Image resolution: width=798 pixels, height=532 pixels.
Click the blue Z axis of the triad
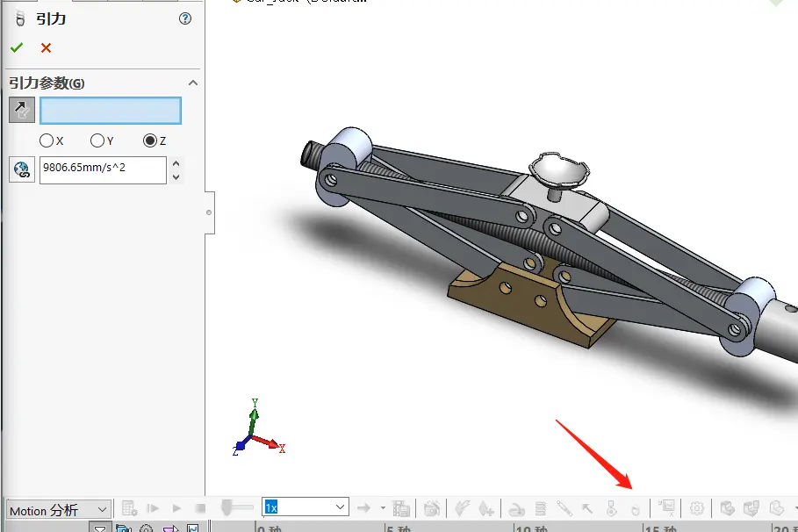click(x=240, y=446)
